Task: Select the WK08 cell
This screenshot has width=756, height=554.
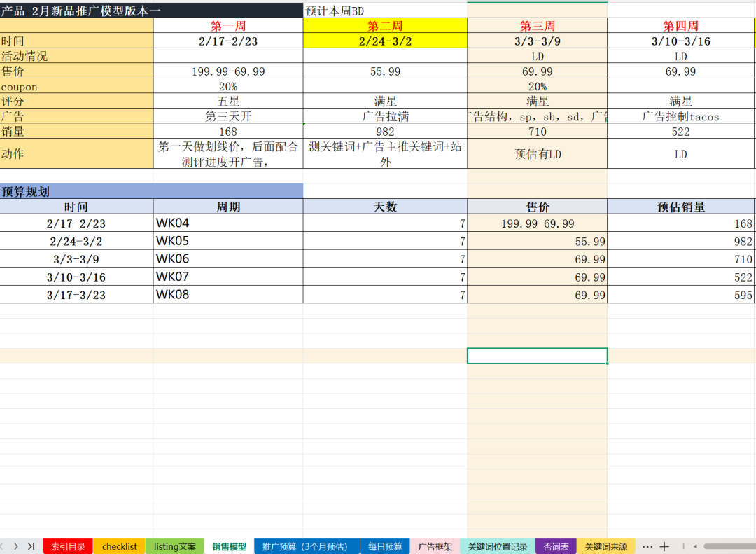Action: point(228,294)
